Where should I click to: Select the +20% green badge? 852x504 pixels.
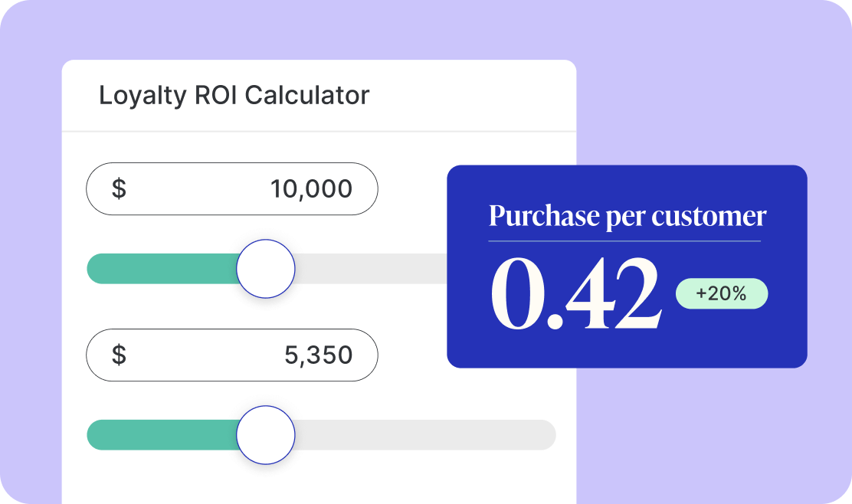721,293
